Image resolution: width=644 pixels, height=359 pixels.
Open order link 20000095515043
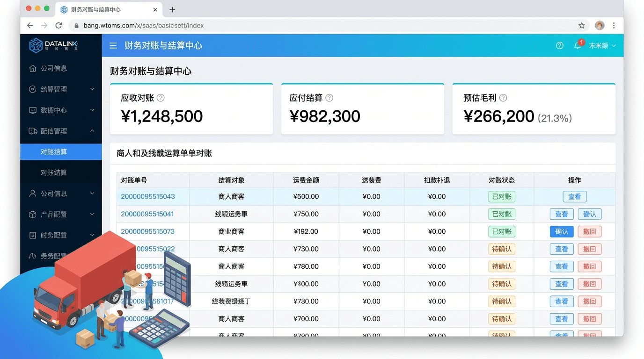click(148, 197)
